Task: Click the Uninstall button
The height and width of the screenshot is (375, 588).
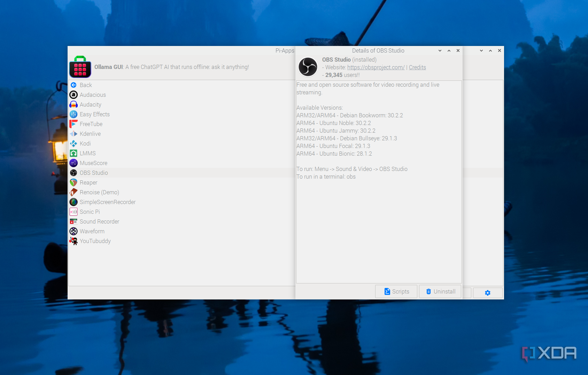Action: (x=440, y=291)
